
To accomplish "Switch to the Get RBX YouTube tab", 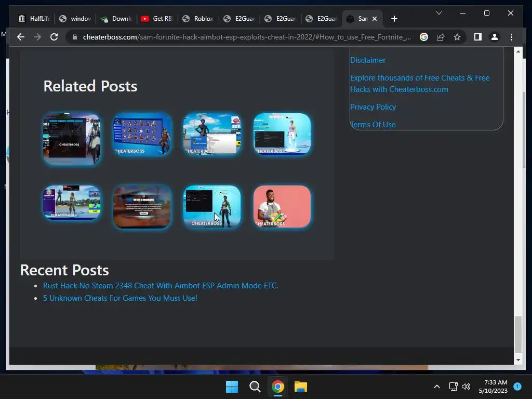I will (157, 19).
